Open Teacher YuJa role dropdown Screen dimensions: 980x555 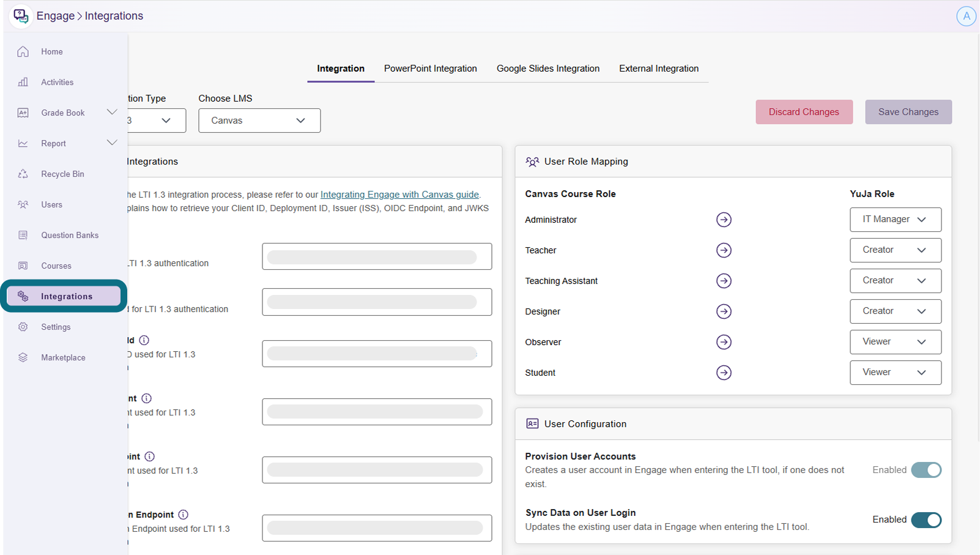pyautogui.click(x=896, y=250)
